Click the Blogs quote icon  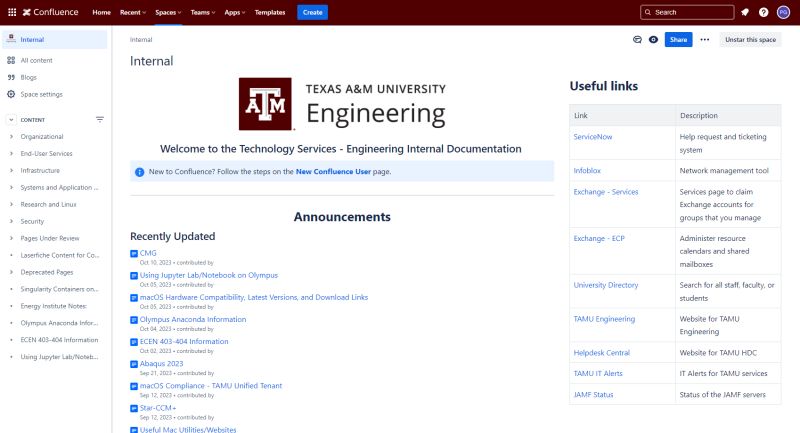point(11,78)
